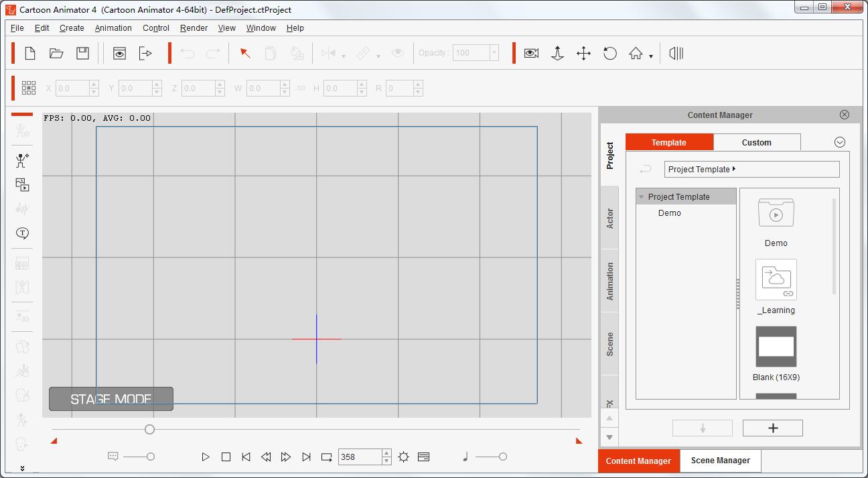Click the current frame input field
Image resolution: width=868 pixels, height=478 pixels.
pos(360,457)
